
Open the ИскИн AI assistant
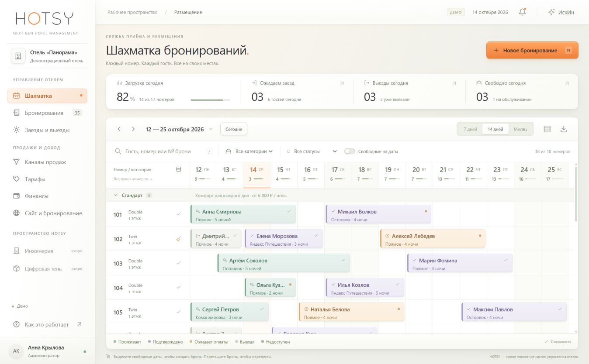561,12
